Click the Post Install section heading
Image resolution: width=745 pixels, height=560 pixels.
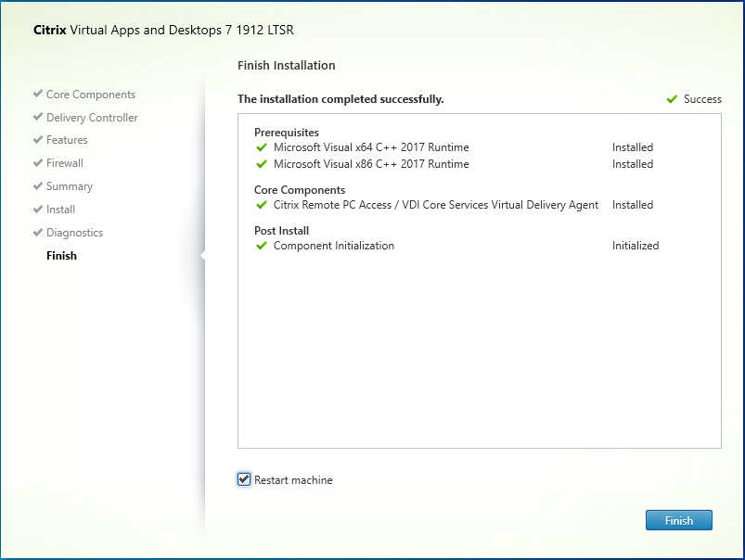[281, 231]
